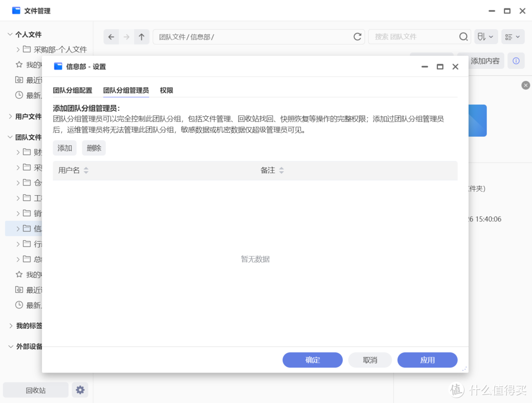This screenshot has width=532, height=403.
Task: Click the back navigation arrow
Action: [111, 36]
